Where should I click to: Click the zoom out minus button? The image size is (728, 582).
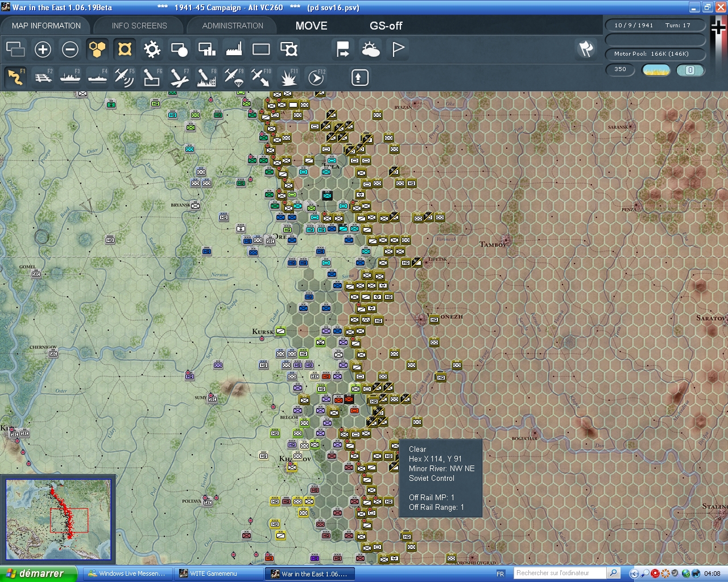pos(70,49)
